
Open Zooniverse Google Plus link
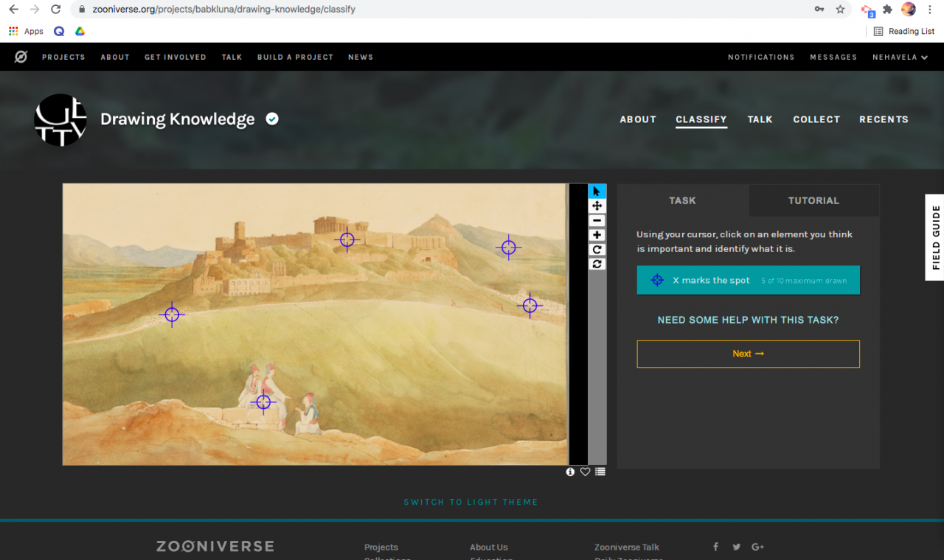pyautogui.click(x=757, y=547)
